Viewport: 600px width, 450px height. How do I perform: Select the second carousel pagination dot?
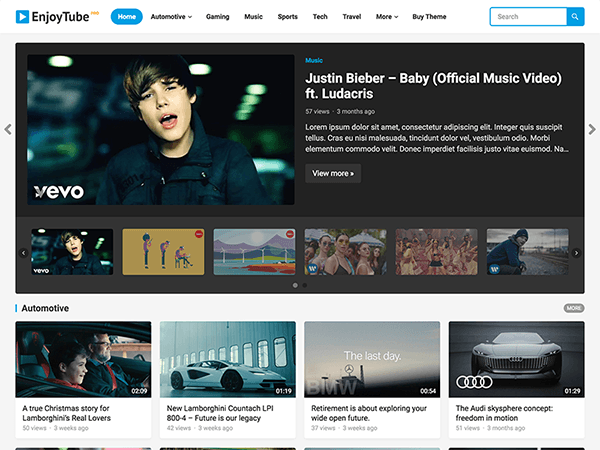(305, 285)
